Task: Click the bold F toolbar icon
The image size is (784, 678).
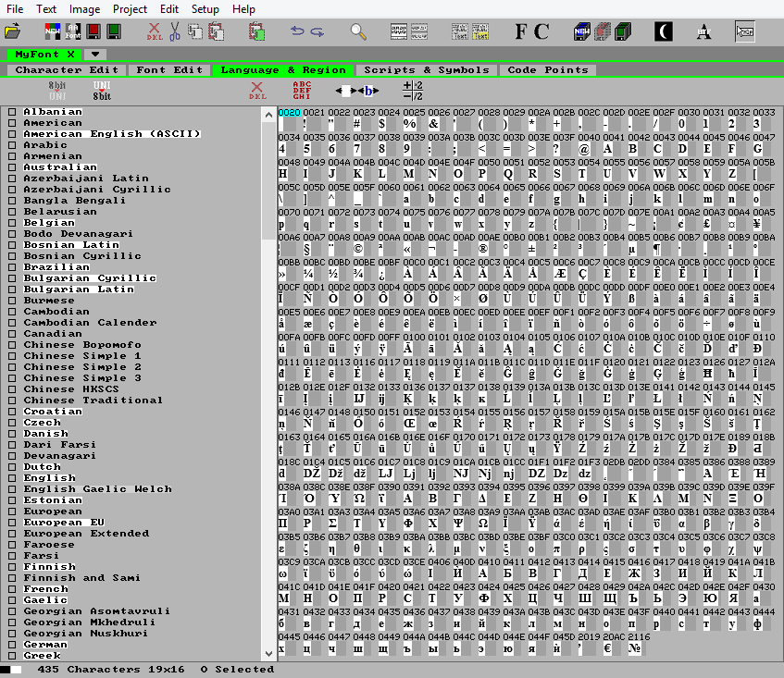Action: [521, 31]
